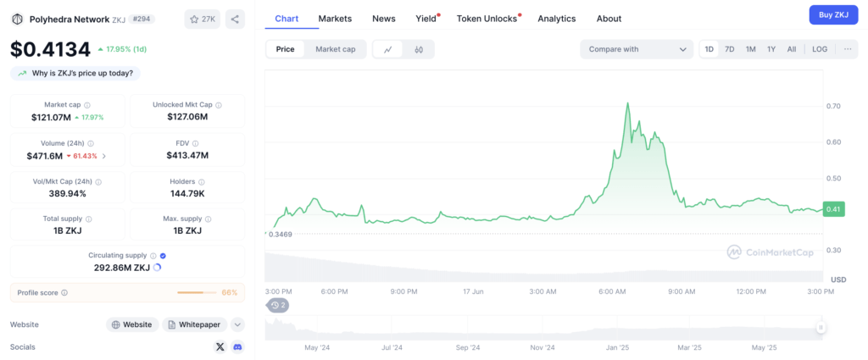The image size is (868, 360).
Task: Click Total supply info icon
Action: pyautogui.click(x=88, y=219)
